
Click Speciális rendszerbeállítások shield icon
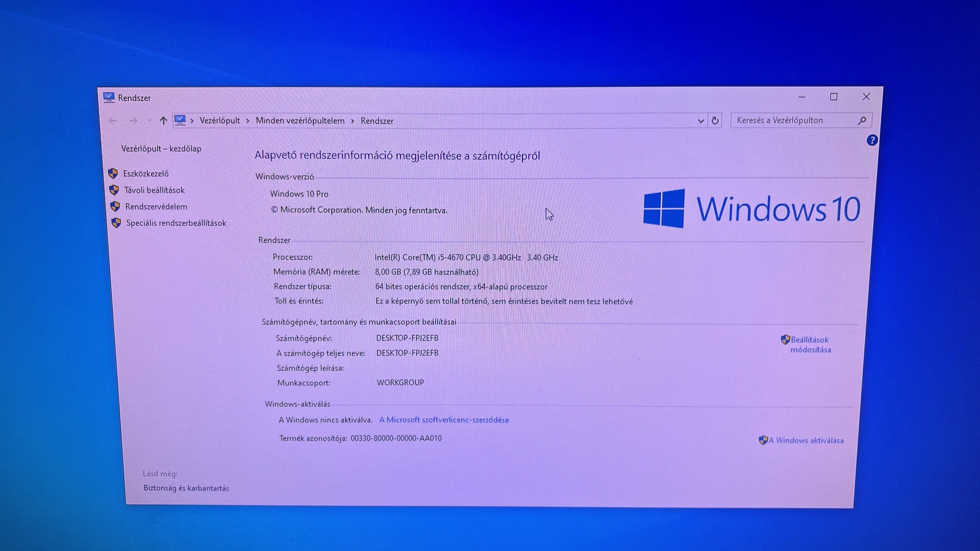116,223
